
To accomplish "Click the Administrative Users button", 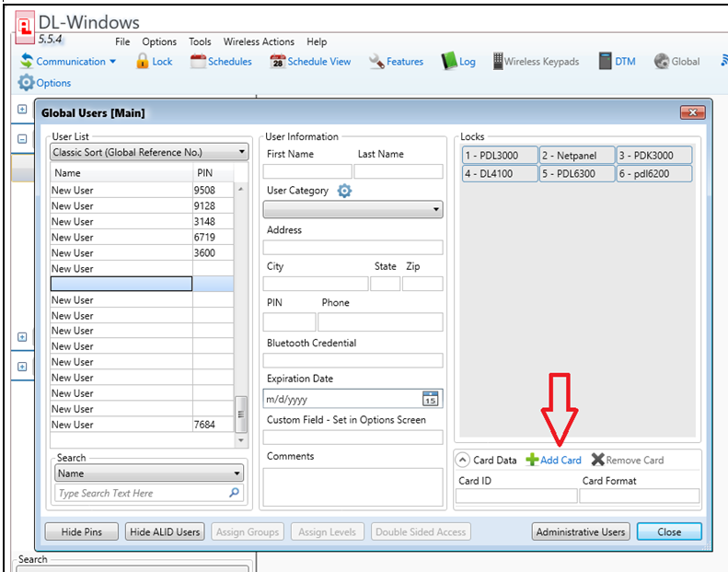I will (x=581, y=531).
